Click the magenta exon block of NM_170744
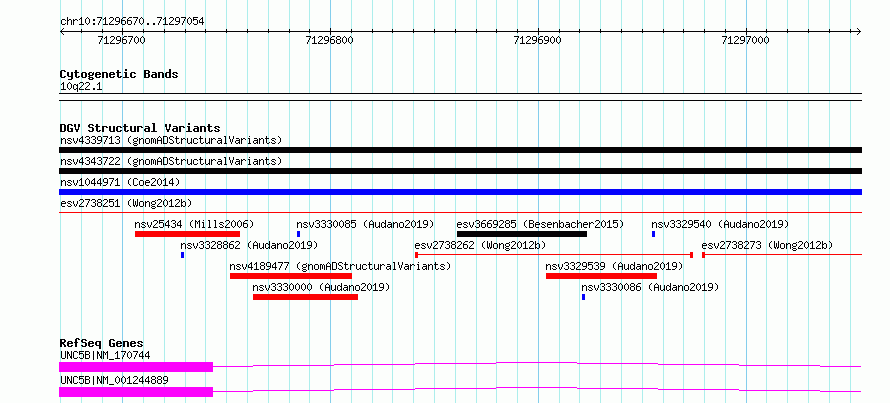The height and width of the screenshot is (403, 890). pos(136,367)
